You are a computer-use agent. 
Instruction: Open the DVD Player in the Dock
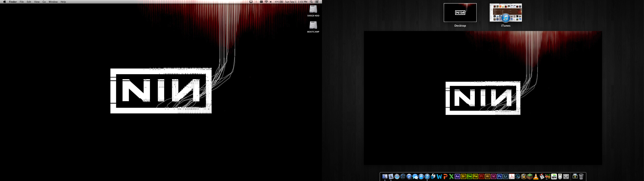pos(560,176)
